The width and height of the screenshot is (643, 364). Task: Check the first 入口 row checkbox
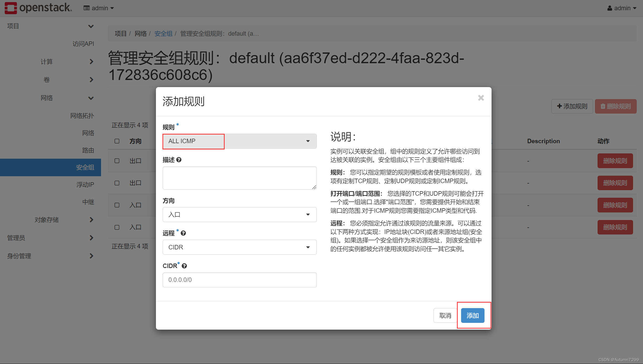(117, 205)
